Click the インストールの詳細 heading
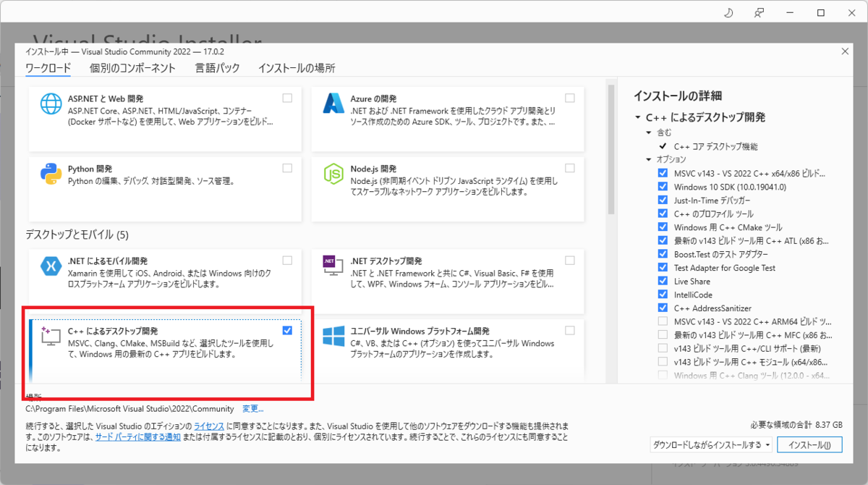 (678, 96)
